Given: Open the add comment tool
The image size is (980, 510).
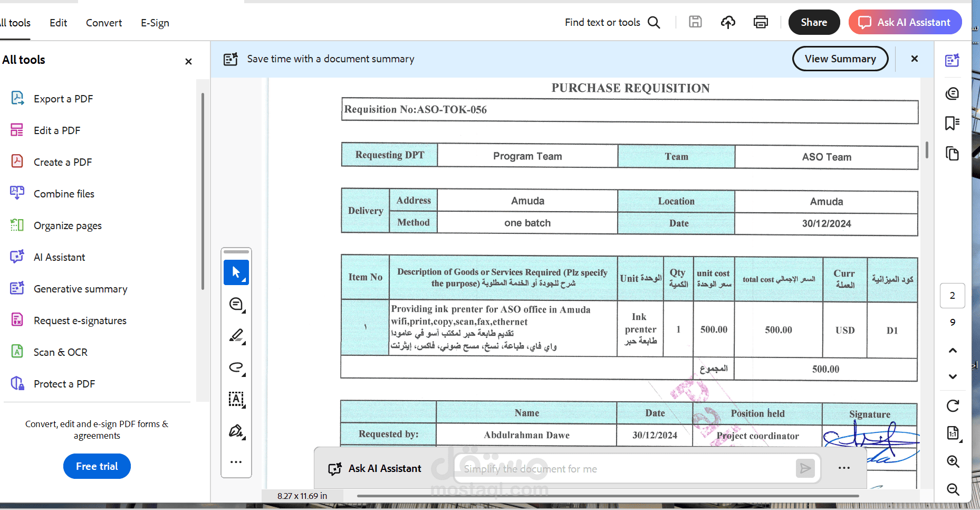Looking at the screenshot, I should coord(236,304).
